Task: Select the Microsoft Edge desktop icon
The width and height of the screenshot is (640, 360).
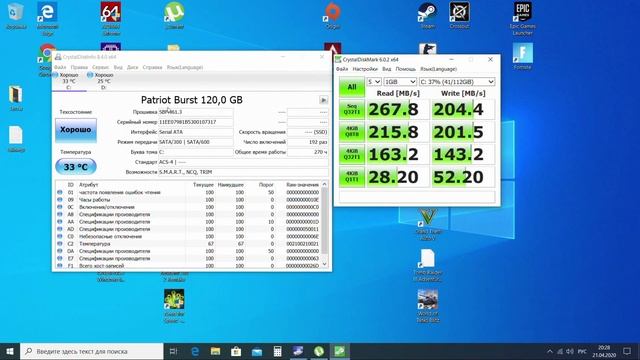Action: pos(47,18)
